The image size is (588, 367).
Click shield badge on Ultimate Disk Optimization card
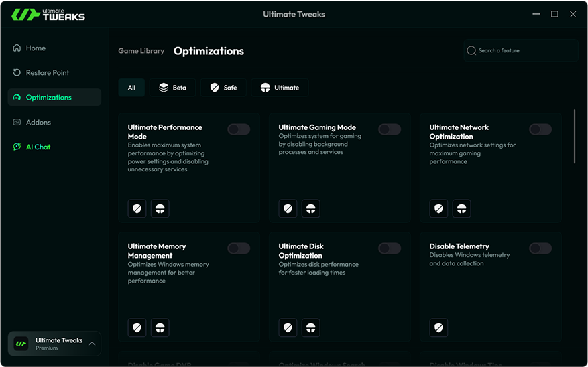[x=288, y=327]
